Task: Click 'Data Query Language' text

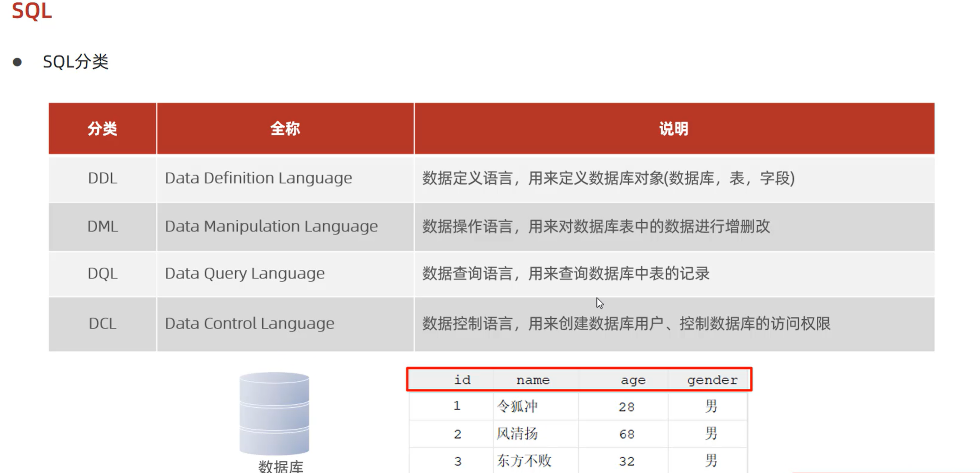Action: (x=244, y=274)
